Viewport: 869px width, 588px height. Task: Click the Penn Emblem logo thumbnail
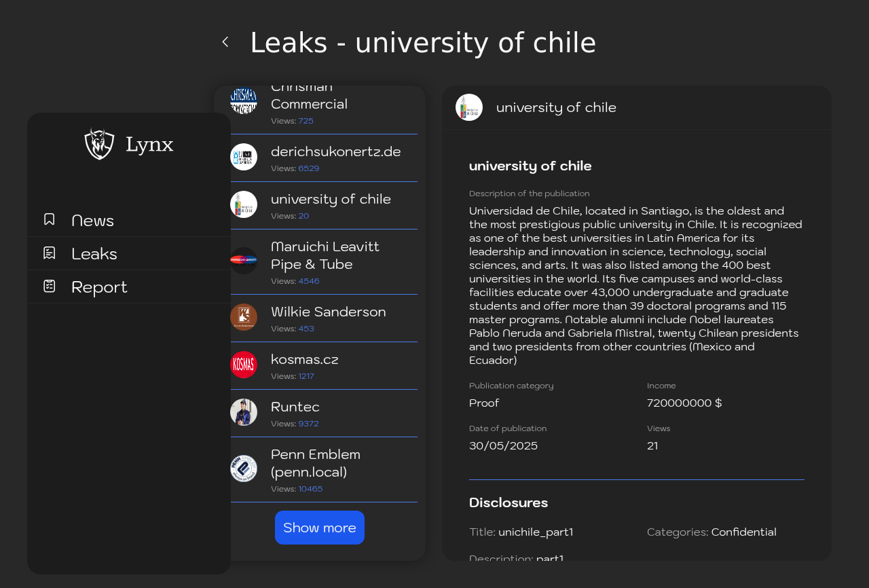tap(244, 468)
